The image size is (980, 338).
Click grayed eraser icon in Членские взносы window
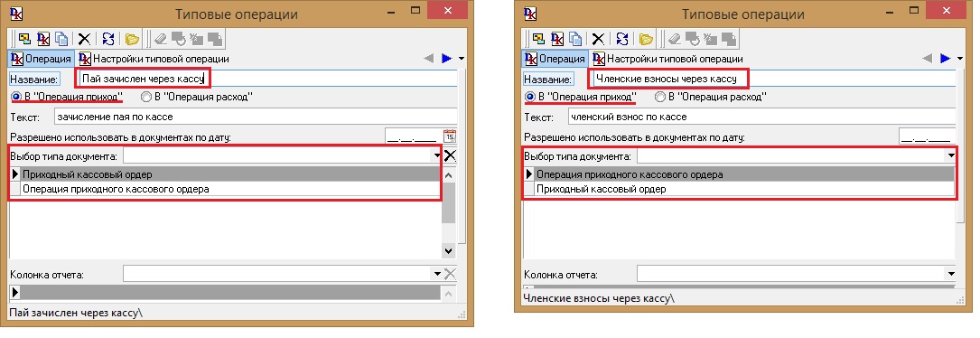[675, 39]
